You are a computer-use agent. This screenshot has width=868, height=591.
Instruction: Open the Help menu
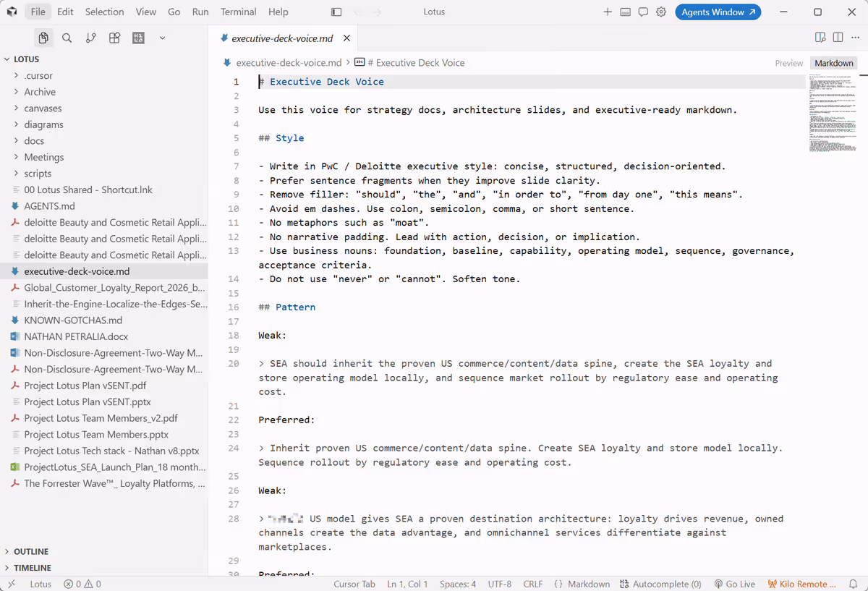pyautogui.click(x=278, y=12)
